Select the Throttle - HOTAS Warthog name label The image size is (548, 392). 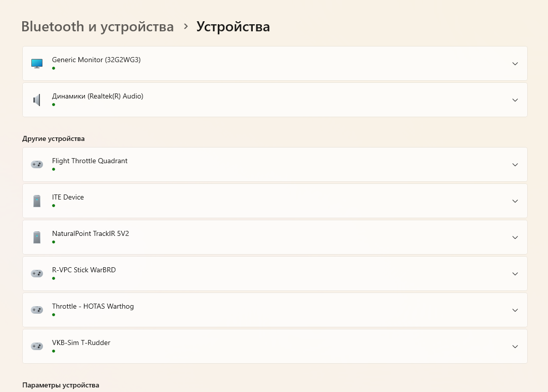click(93, 307)
